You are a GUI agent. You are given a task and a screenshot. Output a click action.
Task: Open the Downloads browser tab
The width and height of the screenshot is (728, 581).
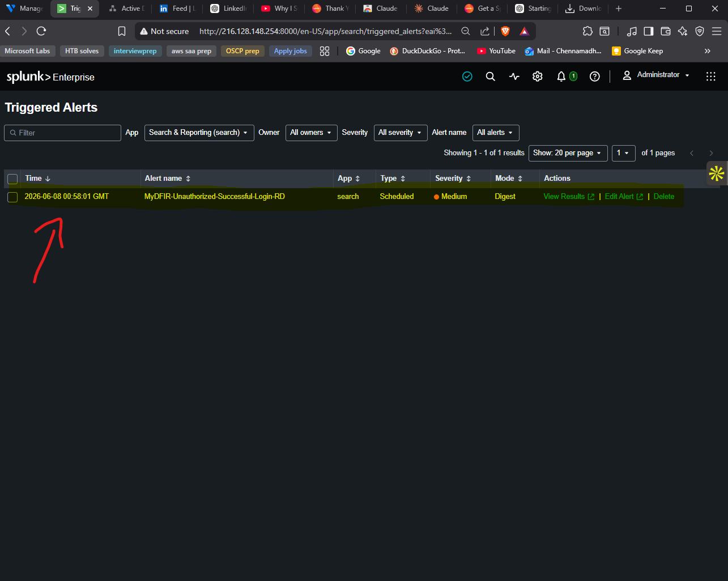(584, 9)
